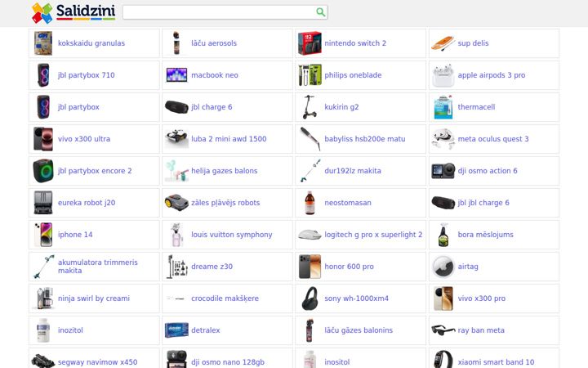Screen dimensions: 588x368
Task: Click the philips oneblade image
Action: tap(310, 75)
